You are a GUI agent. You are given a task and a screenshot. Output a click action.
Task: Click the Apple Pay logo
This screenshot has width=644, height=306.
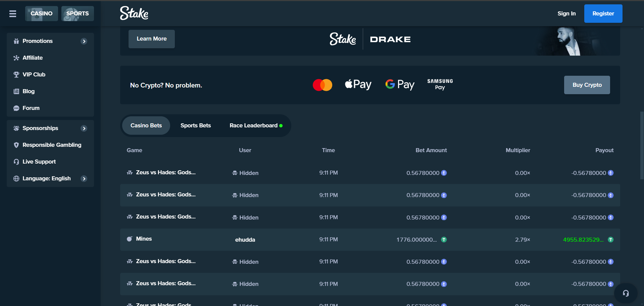[x=358, y=84]
